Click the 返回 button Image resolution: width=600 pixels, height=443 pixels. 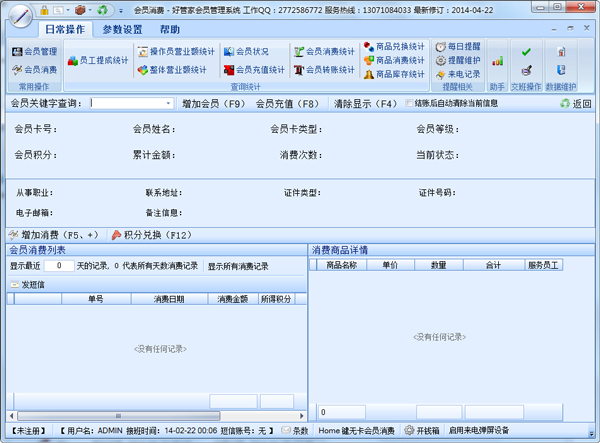[x=576, y=104]
